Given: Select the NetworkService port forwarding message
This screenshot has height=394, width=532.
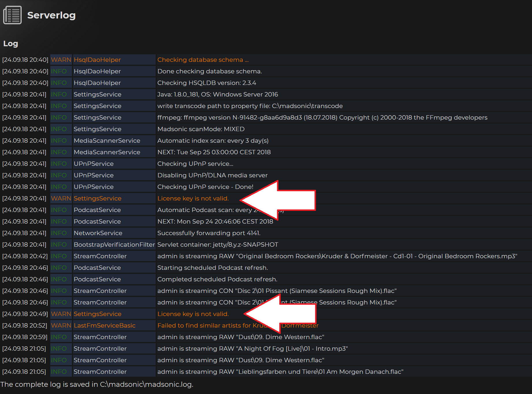Looking at the screenshot, I should [x=209, y=233].
